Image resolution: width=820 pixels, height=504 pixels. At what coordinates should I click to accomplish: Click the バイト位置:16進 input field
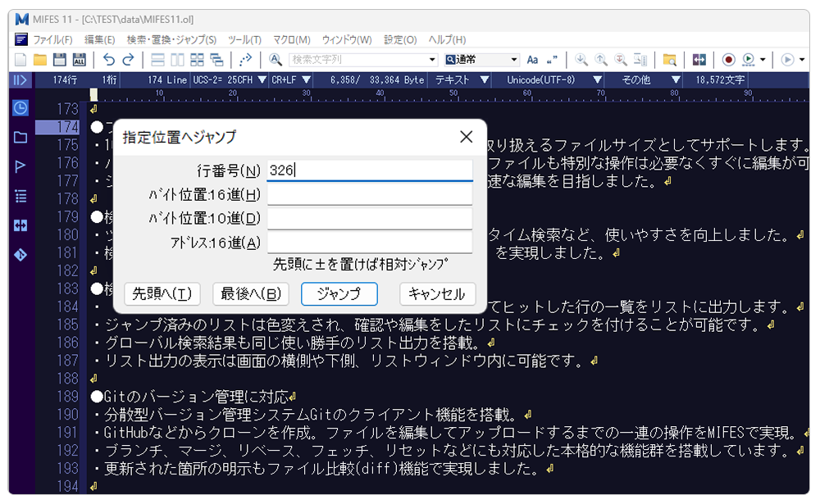[x=370, y=195]
